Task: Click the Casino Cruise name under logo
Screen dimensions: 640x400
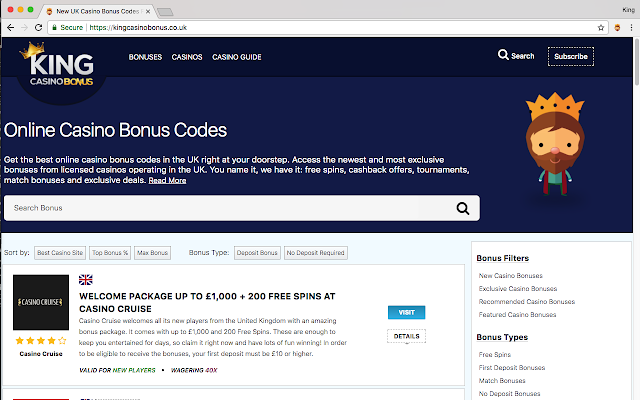Action: point(41,354)
